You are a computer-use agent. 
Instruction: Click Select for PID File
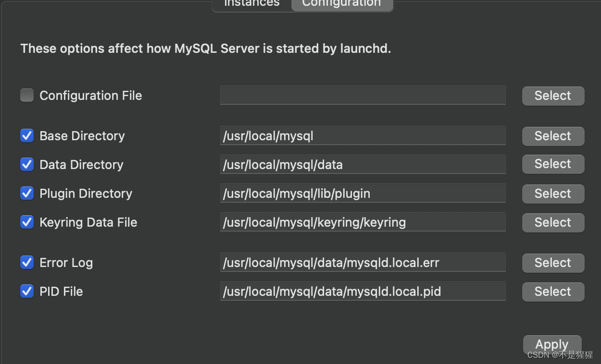coord(552,291)
